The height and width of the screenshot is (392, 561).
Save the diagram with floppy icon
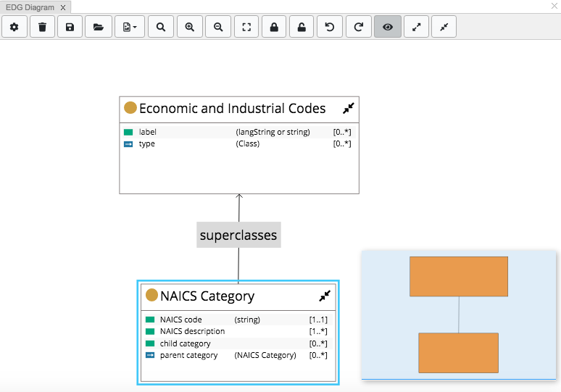click(x=70, y=27)
